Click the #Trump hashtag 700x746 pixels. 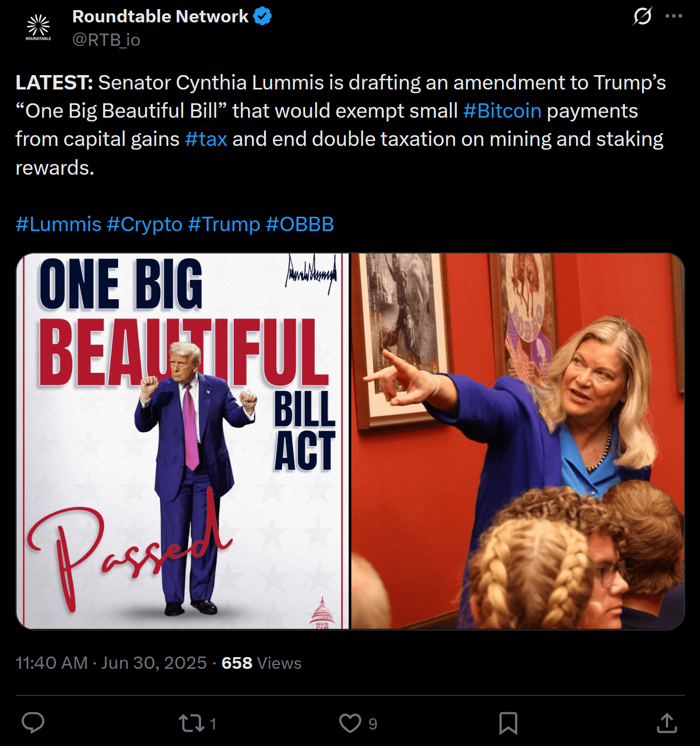point(224,224)
